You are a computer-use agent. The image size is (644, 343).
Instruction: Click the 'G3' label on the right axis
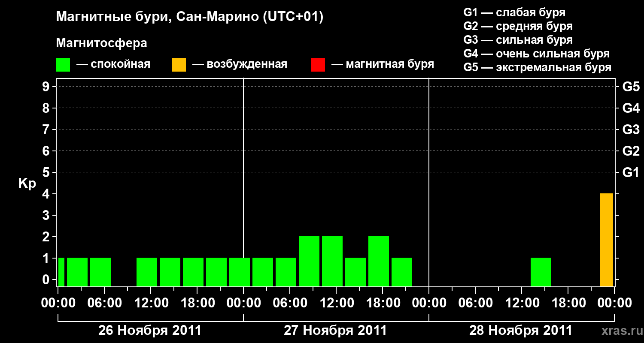[x=631, y=129]
